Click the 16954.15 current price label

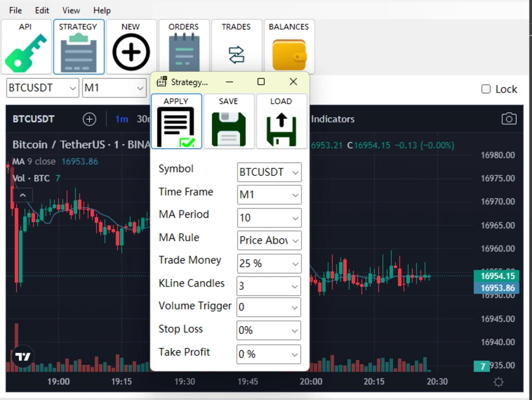pos(497,276)
